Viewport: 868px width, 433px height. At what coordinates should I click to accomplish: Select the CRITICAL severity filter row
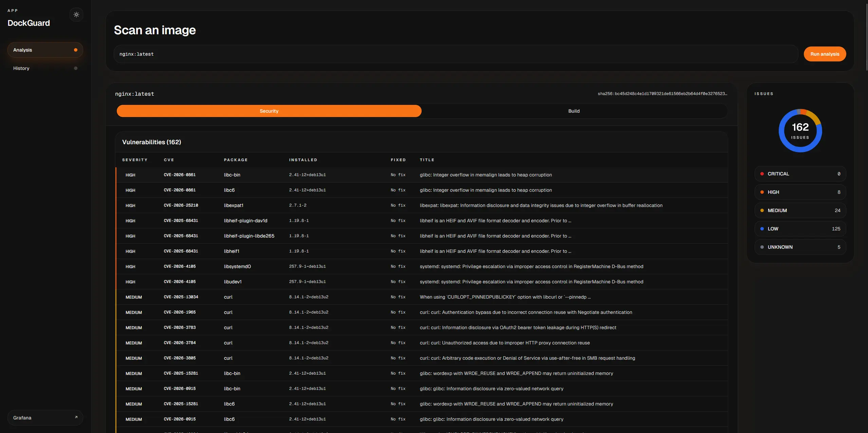[x=800, y=174]
